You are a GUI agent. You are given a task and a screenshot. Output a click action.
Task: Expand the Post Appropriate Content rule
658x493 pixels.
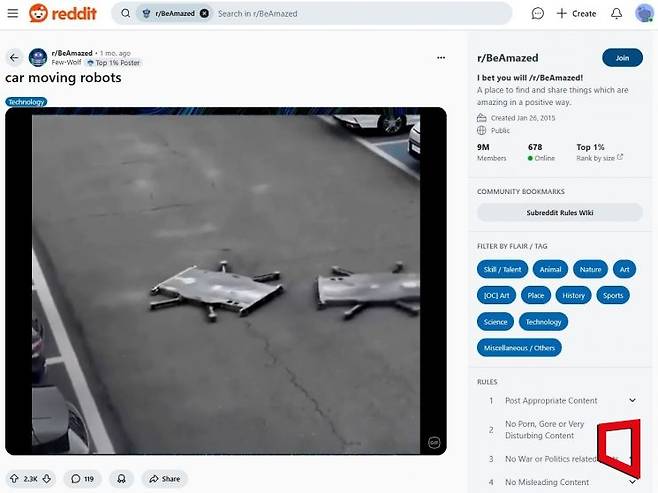(632, 400)
